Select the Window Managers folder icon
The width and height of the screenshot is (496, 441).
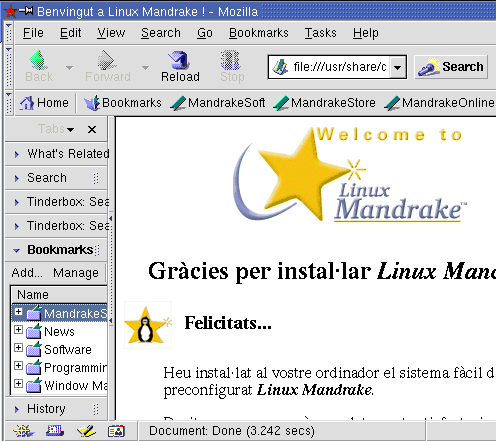pyautogui.click(x=34, y=385)
